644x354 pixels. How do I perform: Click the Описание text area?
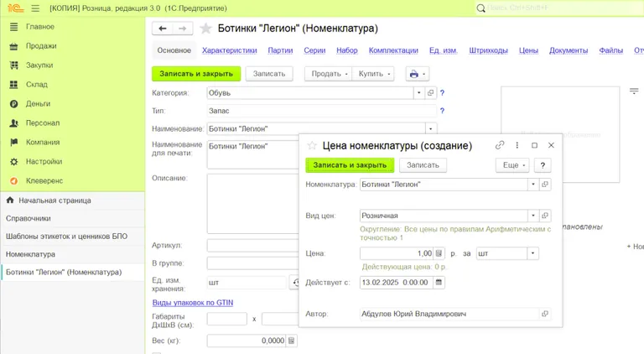coord(253,204)
